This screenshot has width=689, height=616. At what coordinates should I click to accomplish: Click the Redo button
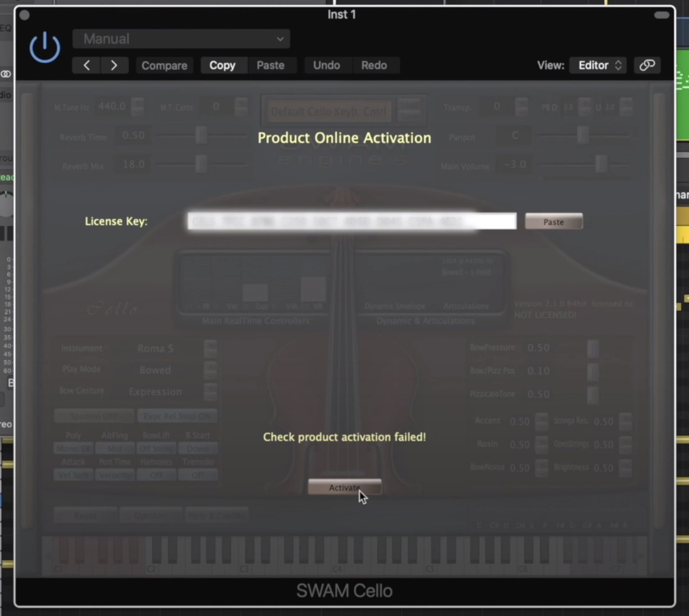(374, 65)
